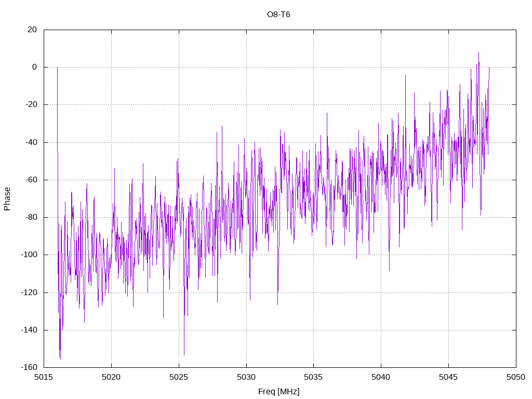The image size is (532, 399).
Task: Click y-axis tick label -80
Action: coord(31,217)
